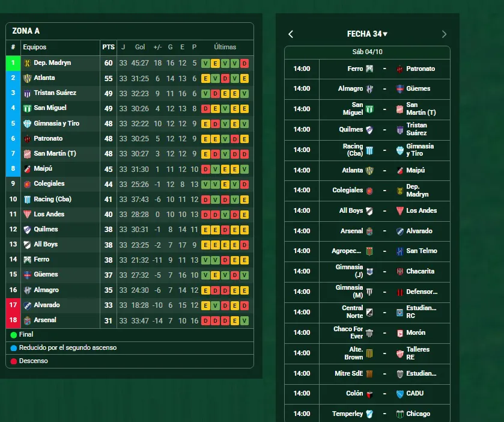Go to previous round with left arrow
Viewport: 504px width, 422px height.
click(291, 34)
